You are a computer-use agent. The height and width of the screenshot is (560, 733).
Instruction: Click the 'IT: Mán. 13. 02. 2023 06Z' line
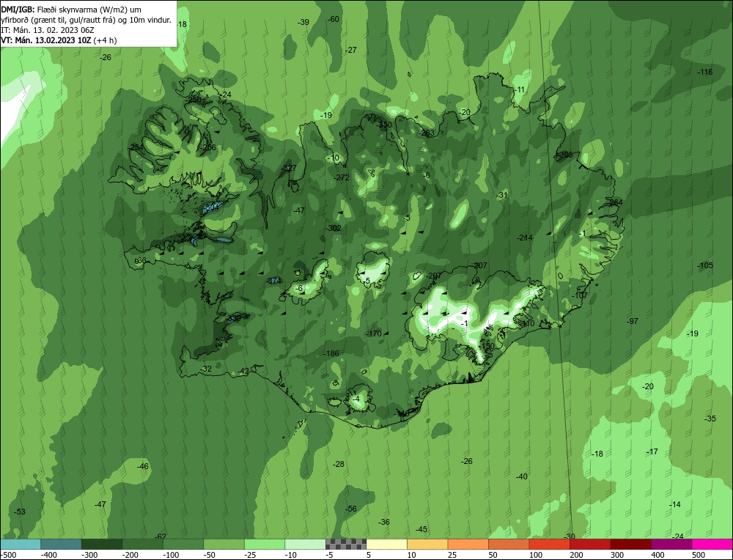48,30
